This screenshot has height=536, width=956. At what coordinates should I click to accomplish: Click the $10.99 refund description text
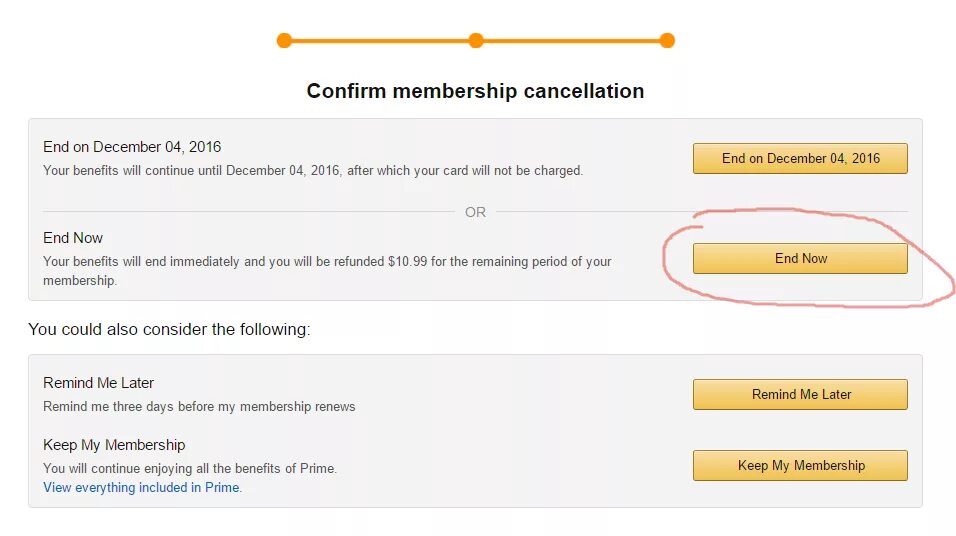[327, 262]
